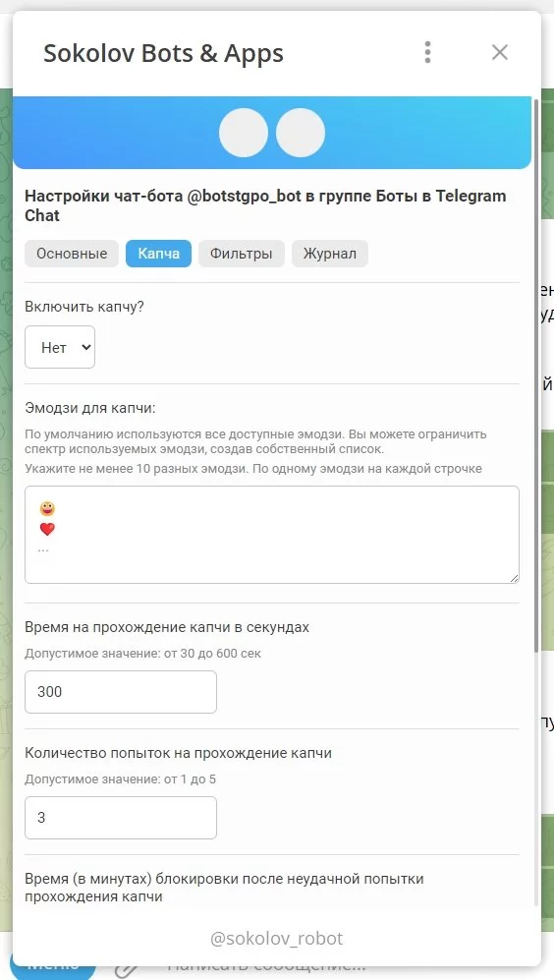Click the captcha time field showing 300
The height and width of the screenshot is (980, 554).
click(121, 692)
